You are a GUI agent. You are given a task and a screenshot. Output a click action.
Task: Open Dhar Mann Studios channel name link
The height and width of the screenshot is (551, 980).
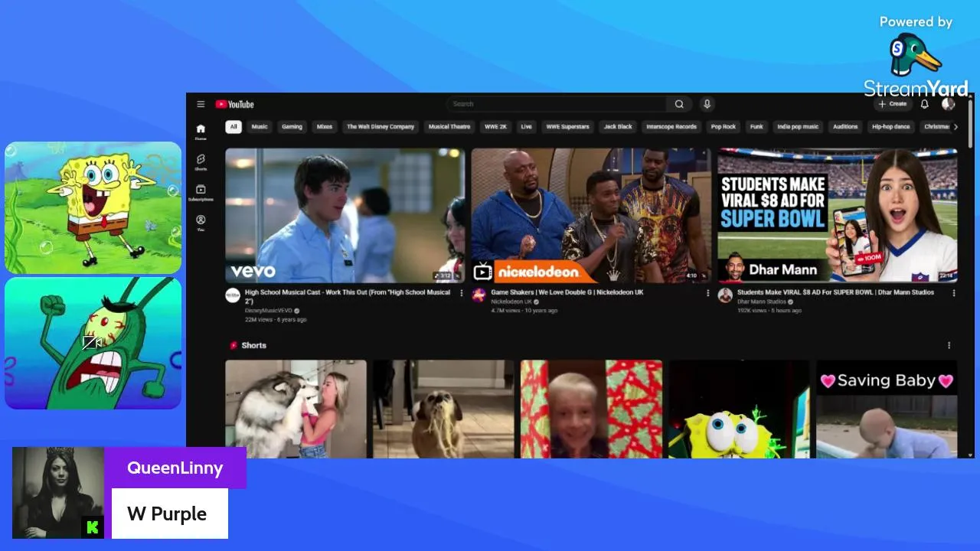[x=762, y=302]
